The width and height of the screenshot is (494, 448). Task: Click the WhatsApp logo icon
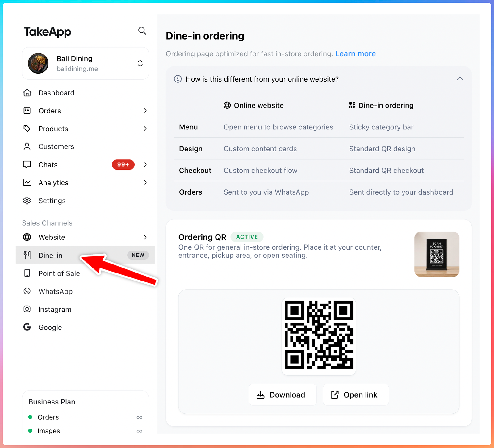pos(27,291)
